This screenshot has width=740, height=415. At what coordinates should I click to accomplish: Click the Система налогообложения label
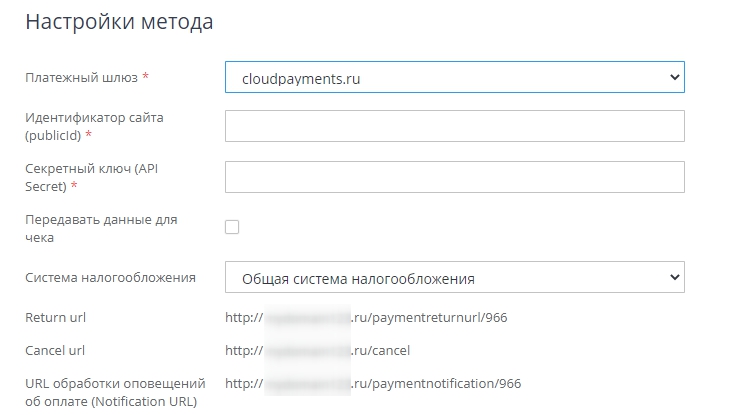110,277
